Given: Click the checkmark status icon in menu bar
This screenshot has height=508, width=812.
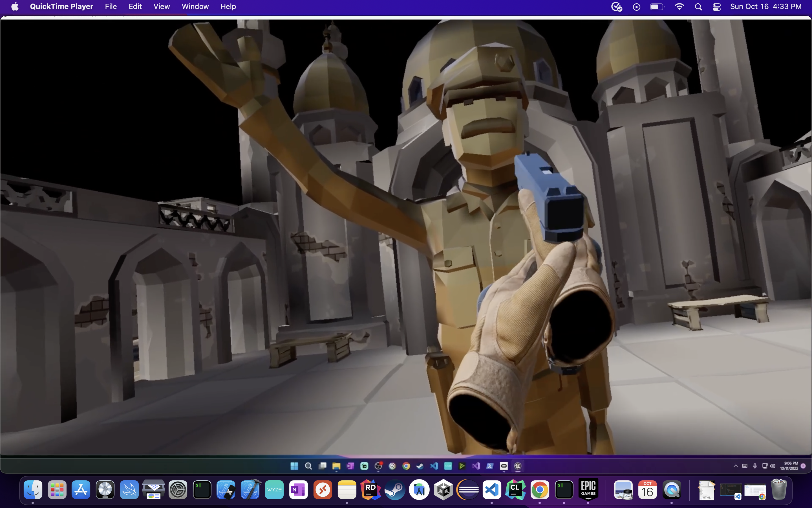Looking at the screenshot, I should pyautogui.click(x=617, y=7).
